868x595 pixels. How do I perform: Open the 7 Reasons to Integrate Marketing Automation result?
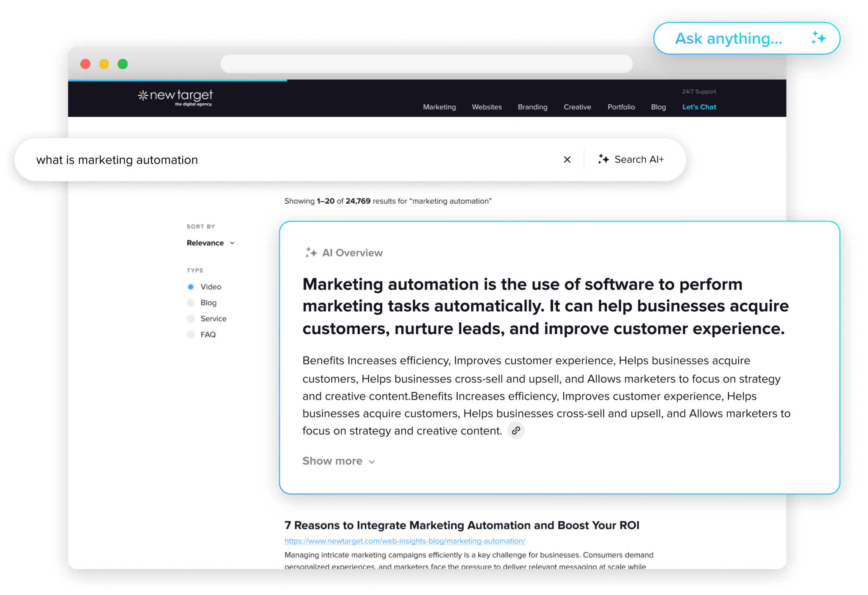tap(462, 525)
